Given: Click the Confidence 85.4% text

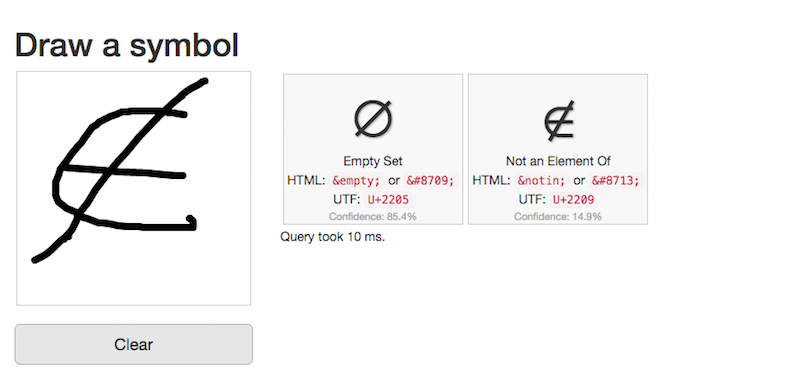Looking at the screenshot, I should pos(373,217).
